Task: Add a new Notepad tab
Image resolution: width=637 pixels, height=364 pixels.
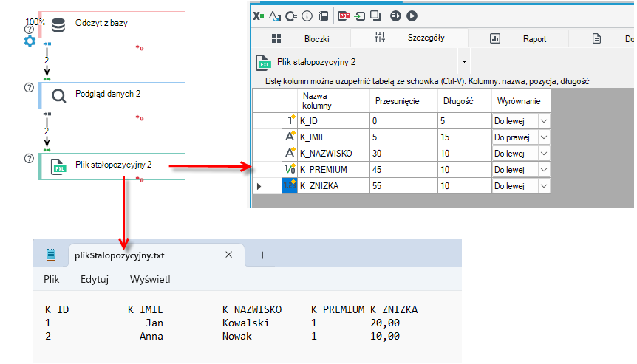Action: click(262, 255)
